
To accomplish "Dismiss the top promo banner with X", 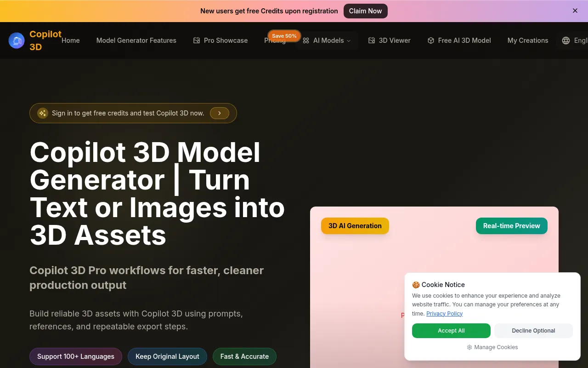I will pos(575,11).
